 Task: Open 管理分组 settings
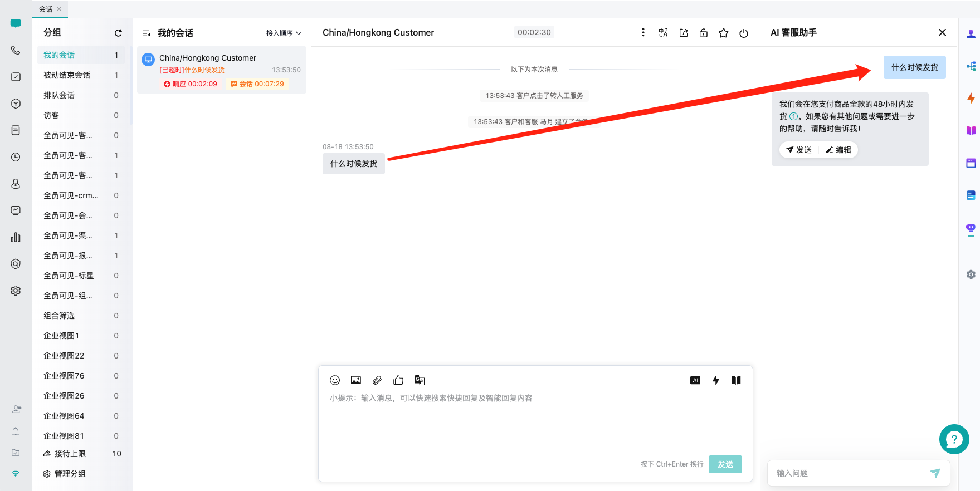pyautogui.click(x=65, y=474)
